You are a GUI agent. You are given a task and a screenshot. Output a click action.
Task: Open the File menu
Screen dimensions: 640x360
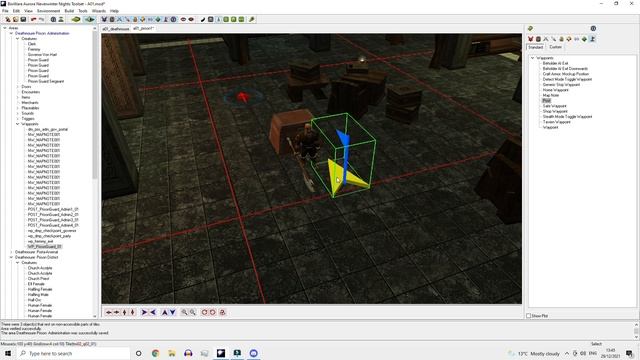click(5, 11)
